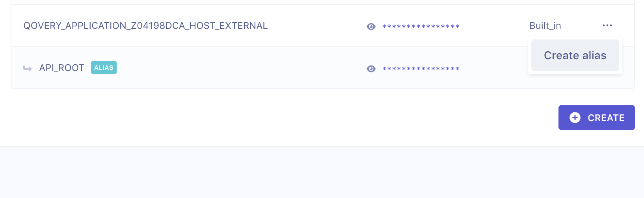Click the alias arrow icon before API_ROOT
This screenshot has height=198, width=644.
[x=28, y=69]
